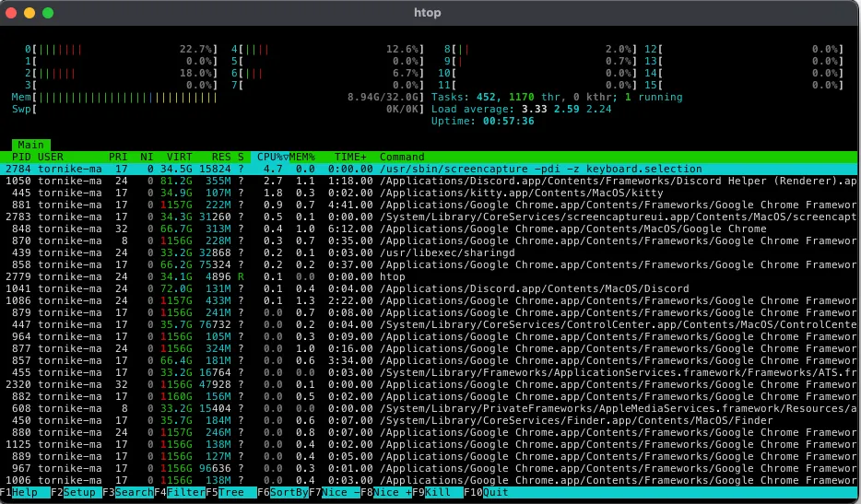Select the htop process row 2779

[x=429, y=276]
